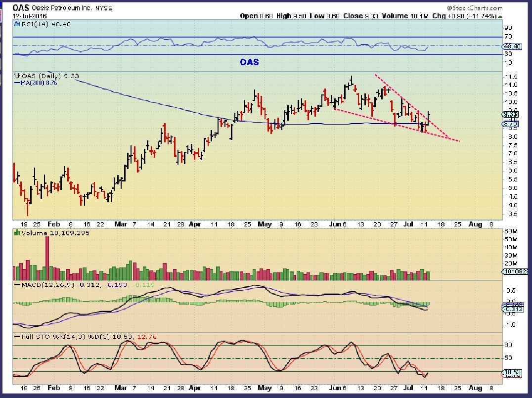Image resolution: width=532 pixels, height=398 pixels.
Task: Click the 10.5 price axis label
Action: (x=511, y=93)
